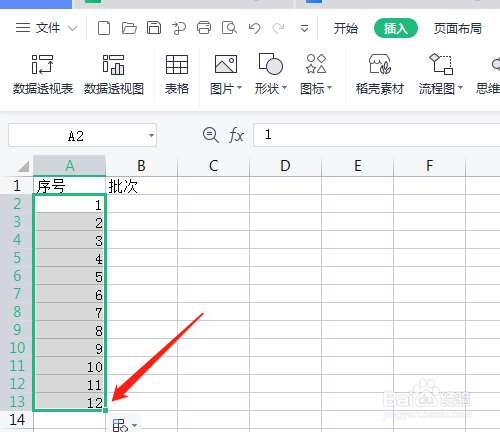Switch to the 开始 tab
Screen dimensions: 500x432
[x=346, y=28]
